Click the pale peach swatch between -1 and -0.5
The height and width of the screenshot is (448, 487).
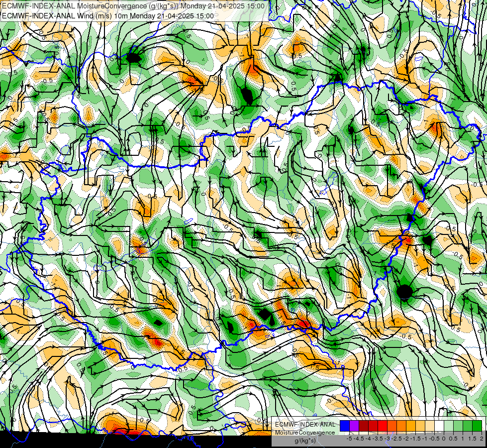pos(430,426)
